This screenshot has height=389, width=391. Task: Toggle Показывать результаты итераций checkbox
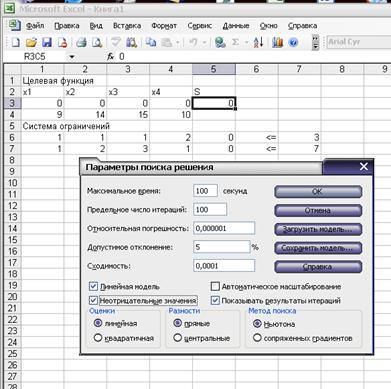point(215,300)
